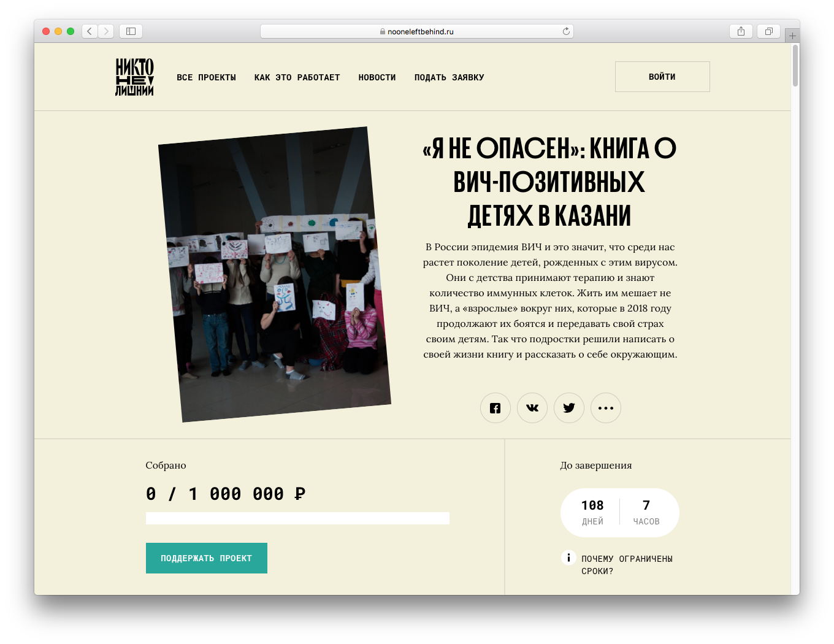Go to НОВОСТИ section
This screenshot has height=644, width=834.
click(377, 77)
